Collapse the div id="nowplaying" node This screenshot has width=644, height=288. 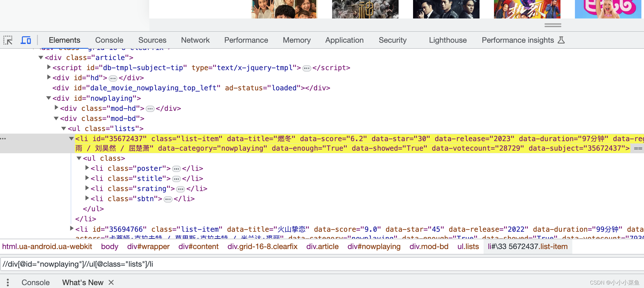pyautogui.click(x=49, y=98)
